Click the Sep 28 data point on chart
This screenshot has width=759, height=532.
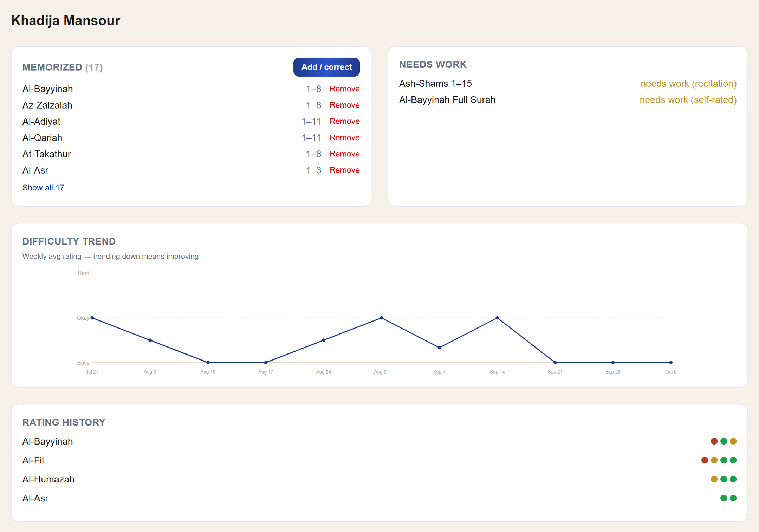click(613, 363)
